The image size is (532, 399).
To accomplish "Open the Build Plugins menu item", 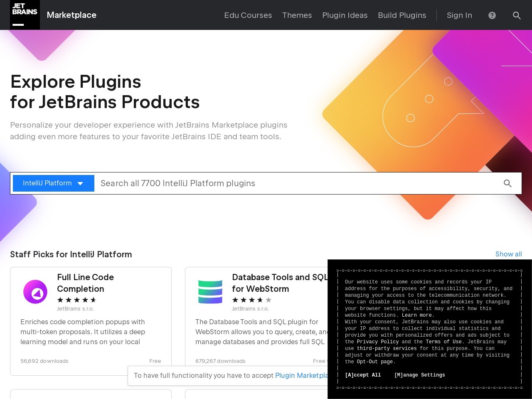I will coord(402,15).
